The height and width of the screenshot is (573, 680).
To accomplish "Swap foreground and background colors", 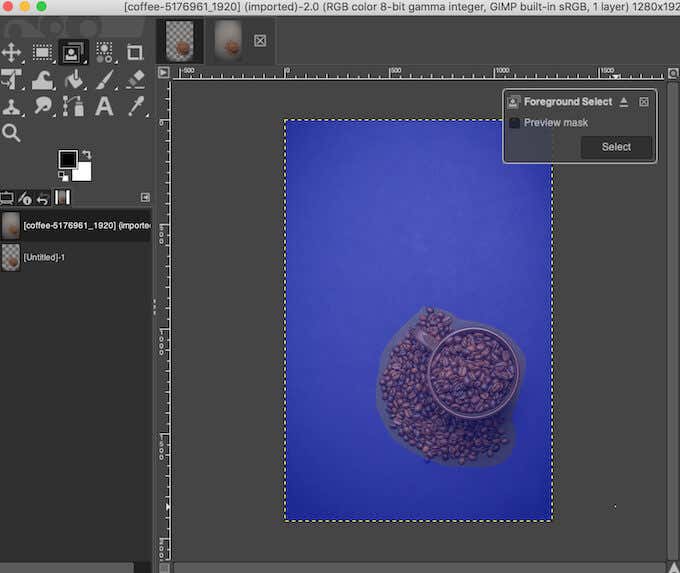I will coord(86,155).
